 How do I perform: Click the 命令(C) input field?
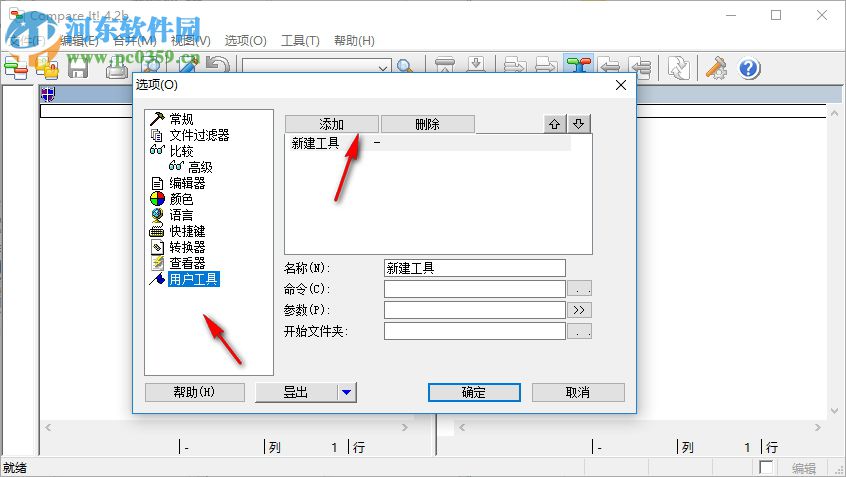(x=474, y=289)
